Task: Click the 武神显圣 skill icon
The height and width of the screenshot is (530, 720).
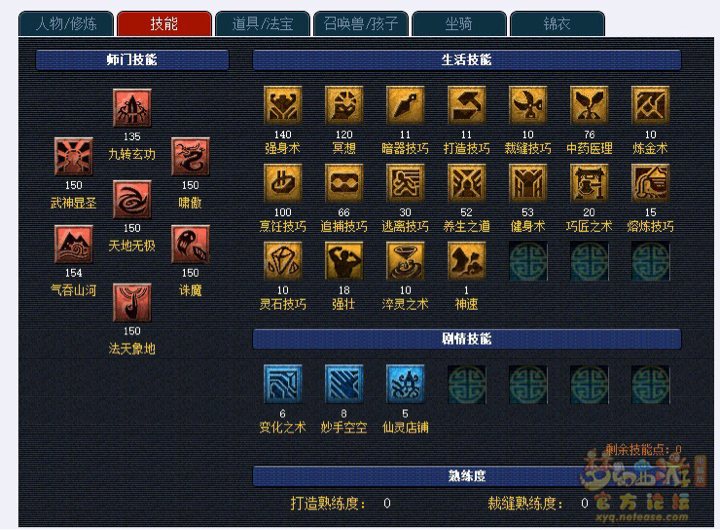Action: click(x=73, y=157)
